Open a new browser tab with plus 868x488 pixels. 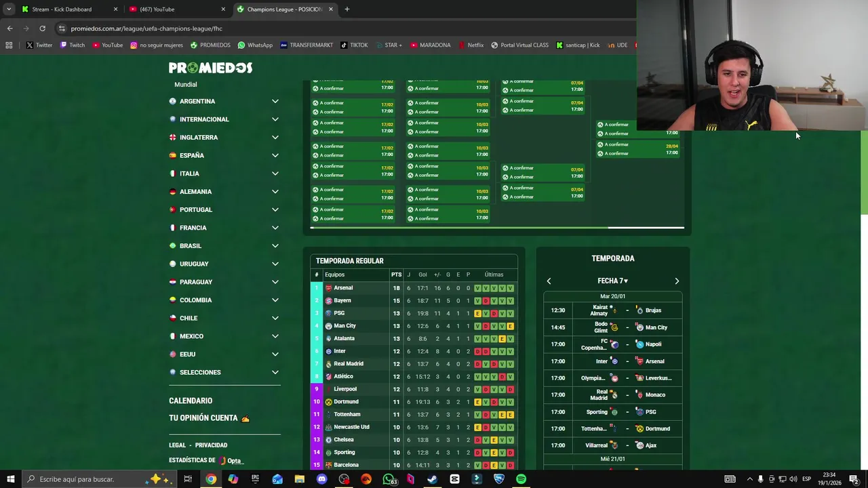tap(347, 9)
